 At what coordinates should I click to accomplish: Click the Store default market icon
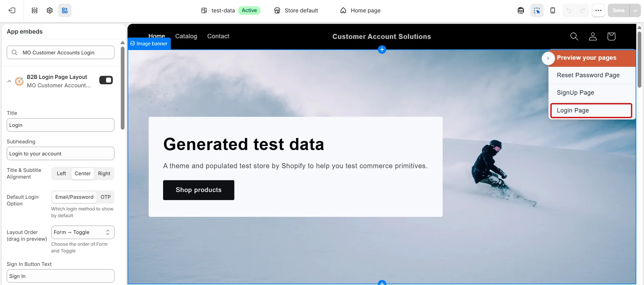coord(277,10)
